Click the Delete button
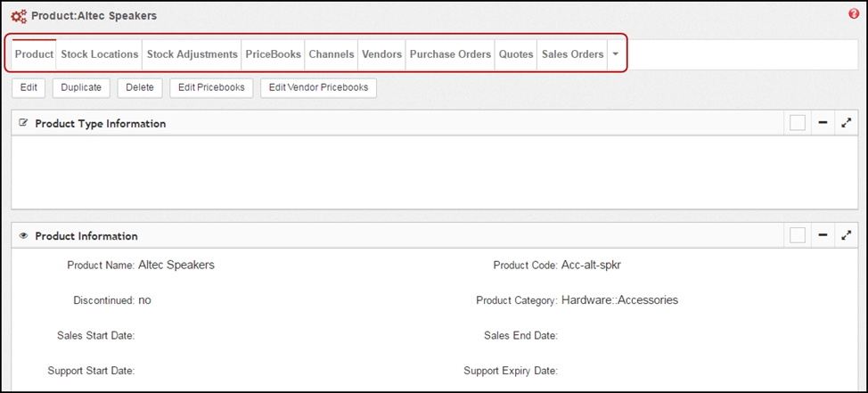 (140, 87)
